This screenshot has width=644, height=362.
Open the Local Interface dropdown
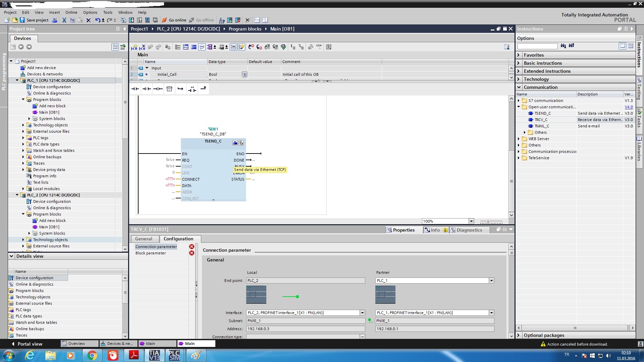[x=362, y=313]
